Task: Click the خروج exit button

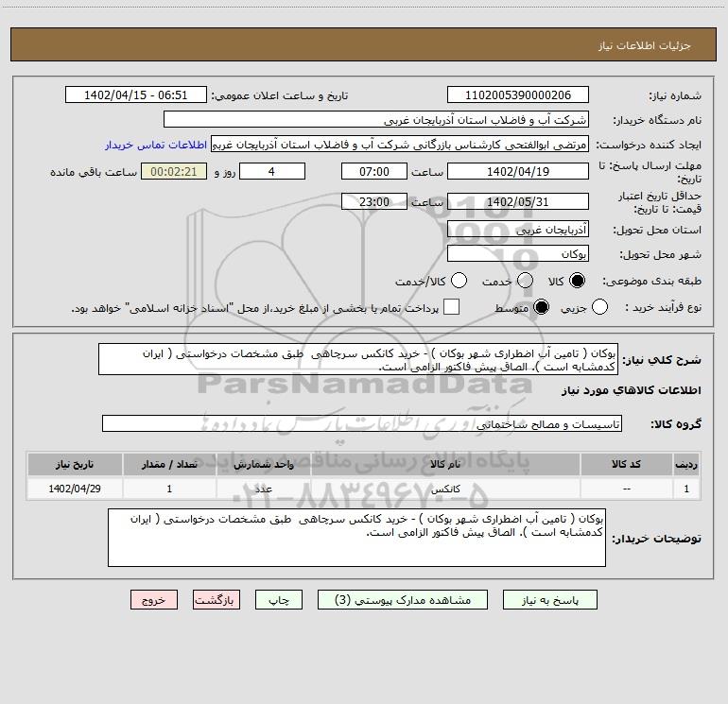Action: 154,600
